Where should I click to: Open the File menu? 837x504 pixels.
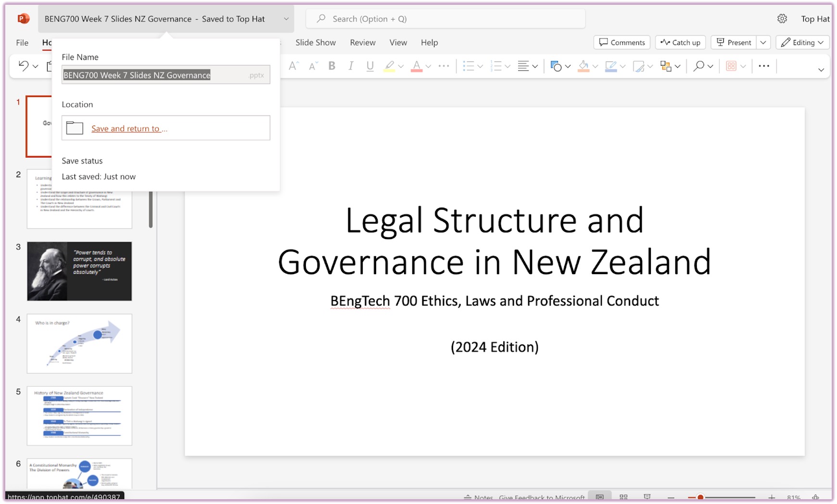coord(22,42)
